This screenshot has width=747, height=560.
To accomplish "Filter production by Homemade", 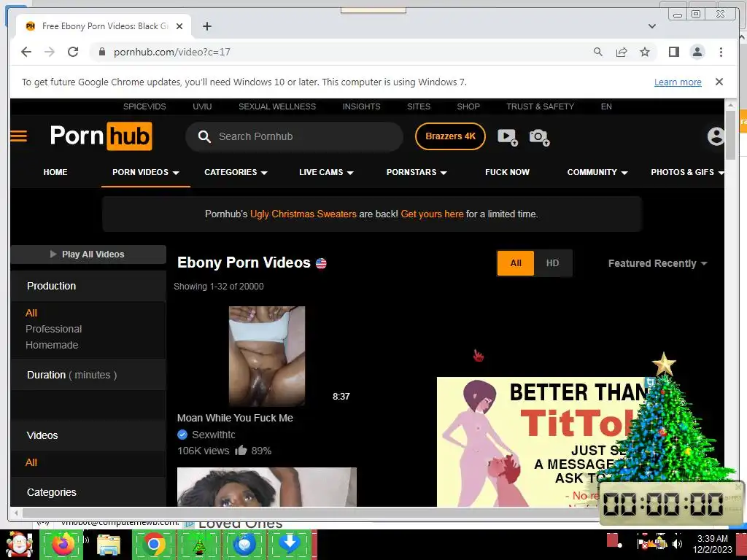I will [x=52, y=345].
